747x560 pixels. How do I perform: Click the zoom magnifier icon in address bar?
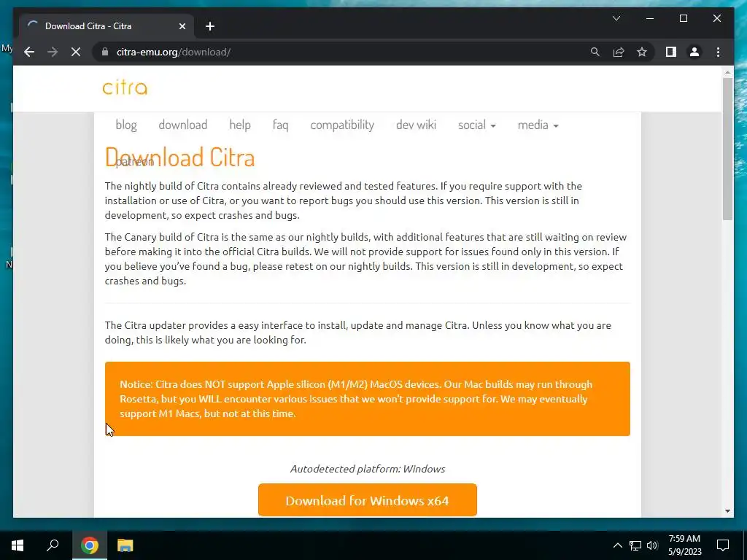(x=595, y=52)
